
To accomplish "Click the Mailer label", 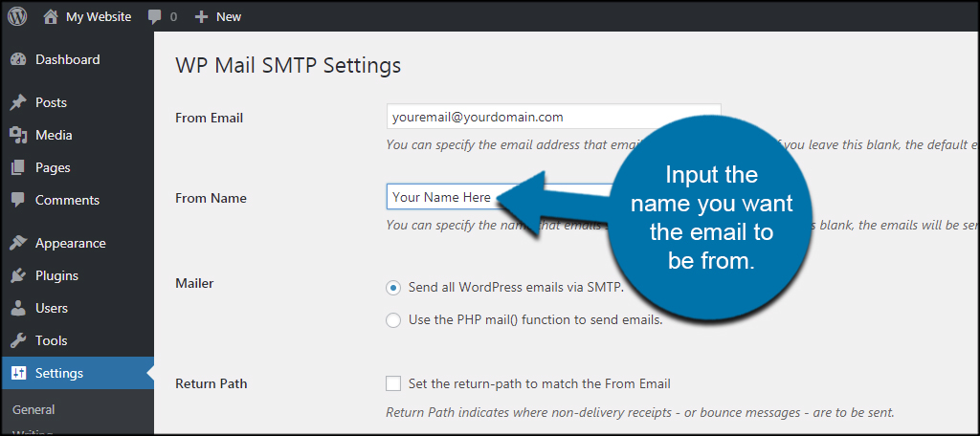I will coord(194,284).
